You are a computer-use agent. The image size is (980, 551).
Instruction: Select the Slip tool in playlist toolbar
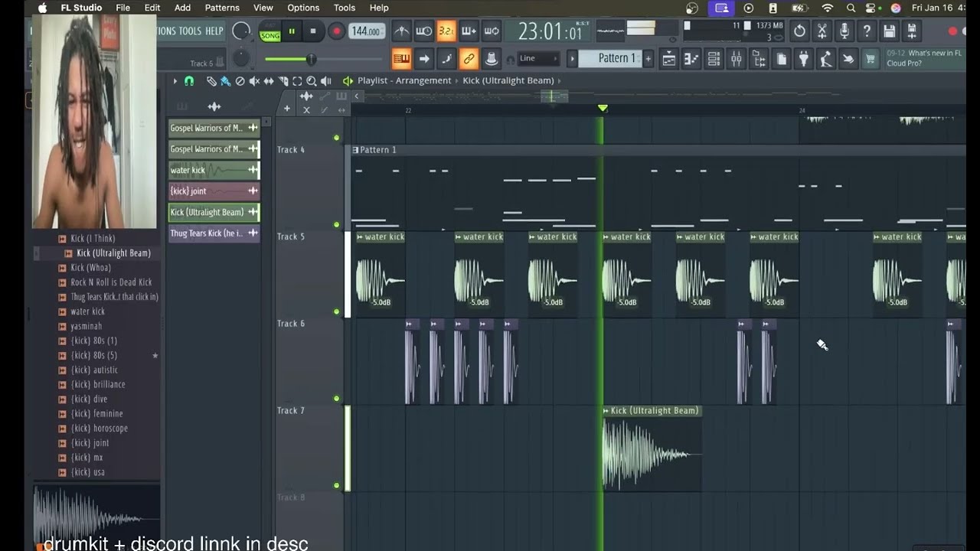coord(269,81)
